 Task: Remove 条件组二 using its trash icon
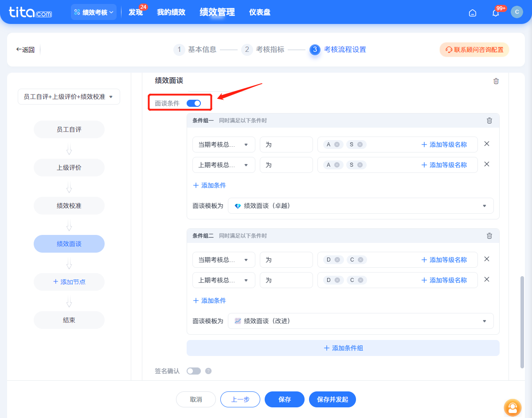click(489, 235)
